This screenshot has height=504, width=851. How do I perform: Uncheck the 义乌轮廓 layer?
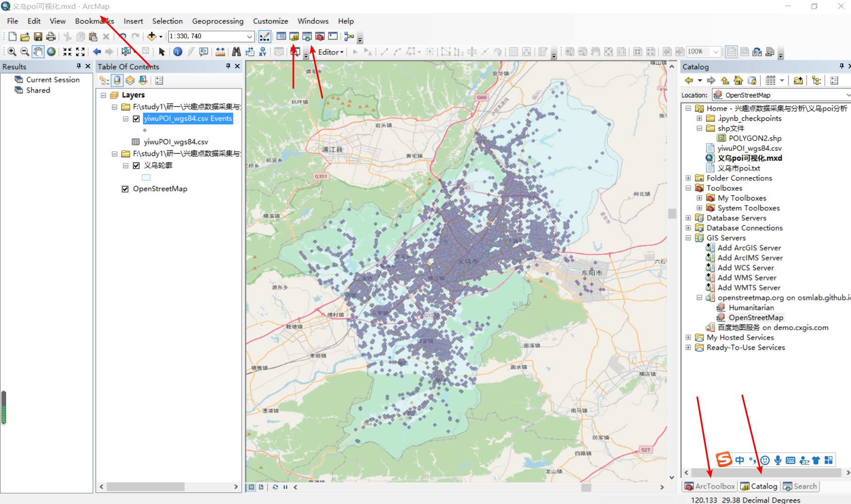(x=136, y=165)
